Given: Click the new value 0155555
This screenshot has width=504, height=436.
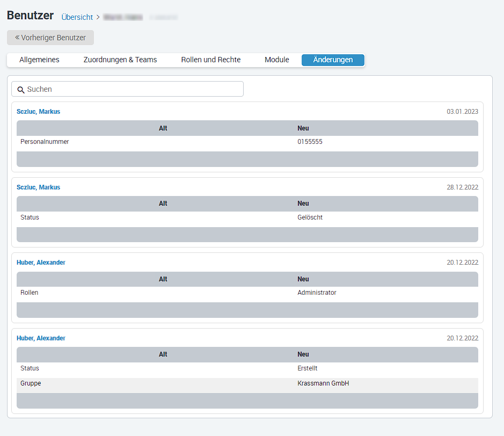Looking at the screenshot, I should pos(310,142).
